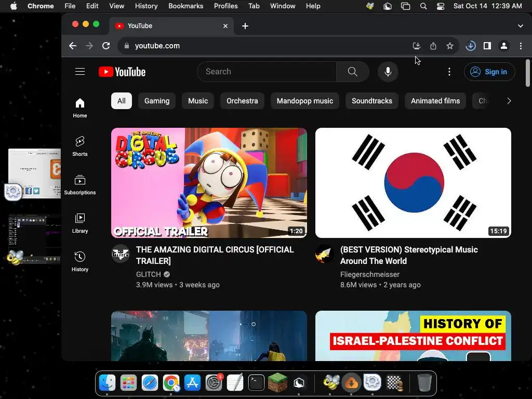Screen dimensions: 532x399
Task: Click Chrome back arrow
Action: click(x=73, y=46)
